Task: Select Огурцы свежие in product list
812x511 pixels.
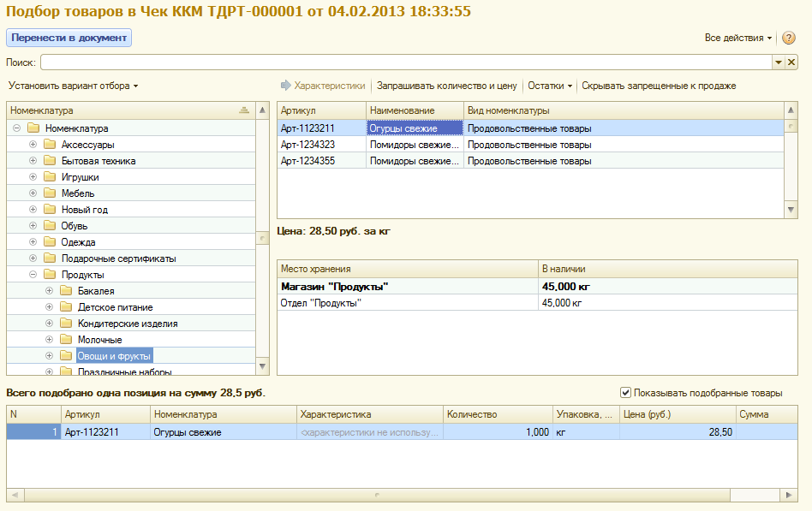Action: 415,128
